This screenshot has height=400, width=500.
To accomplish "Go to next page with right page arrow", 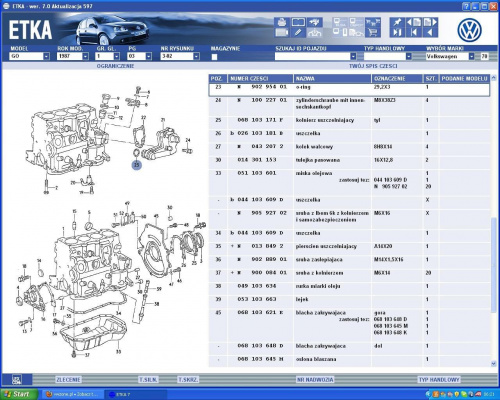I will 430,22.
